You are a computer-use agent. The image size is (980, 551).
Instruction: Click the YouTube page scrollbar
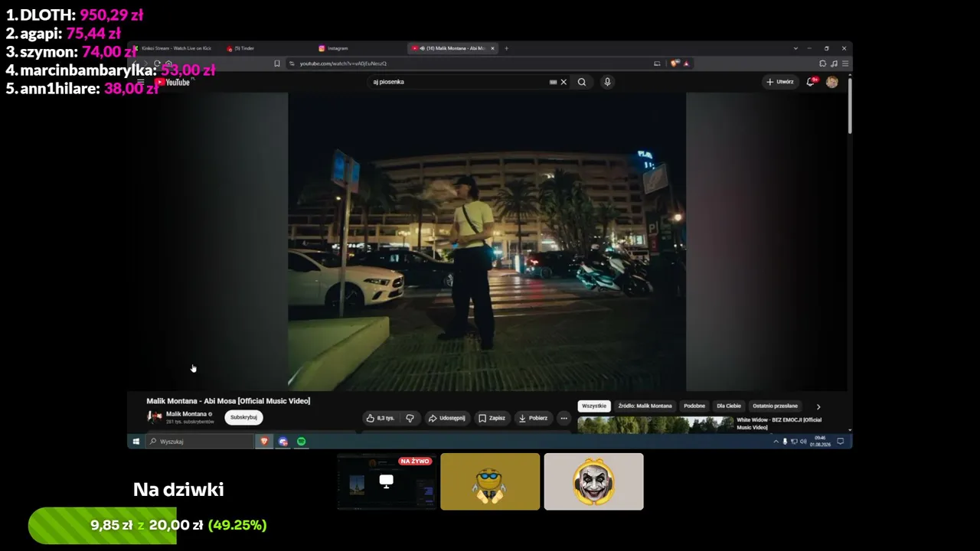point(850,106)
